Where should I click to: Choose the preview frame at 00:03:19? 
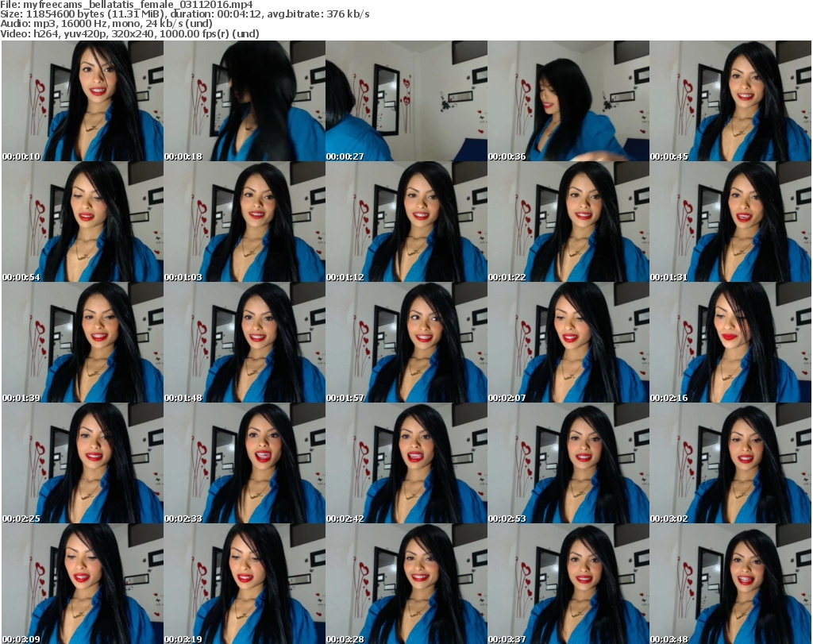(245, 584)
